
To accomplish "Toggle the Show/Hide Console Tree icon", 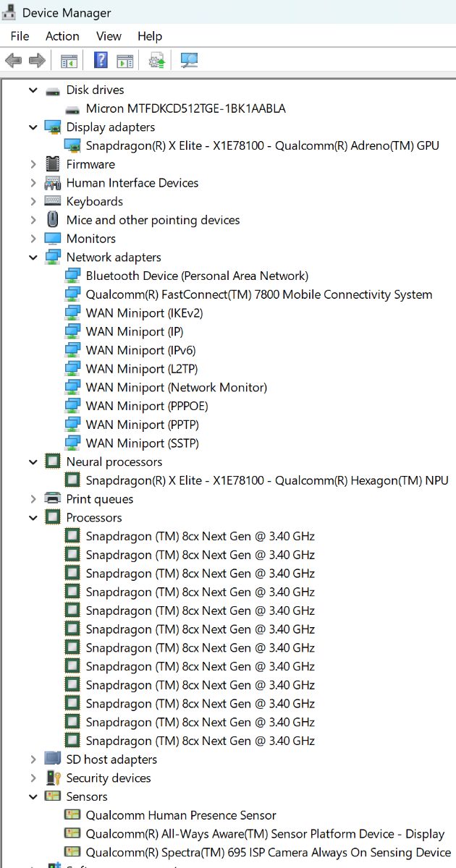I will [69, 61].
